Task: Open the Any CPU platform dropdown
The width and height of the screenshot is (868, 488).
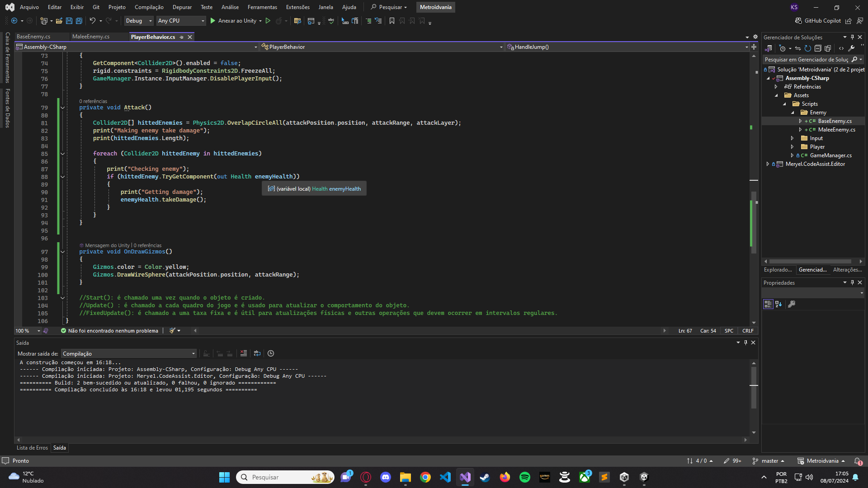Action: pyautogui.click(x=181, y=21)
